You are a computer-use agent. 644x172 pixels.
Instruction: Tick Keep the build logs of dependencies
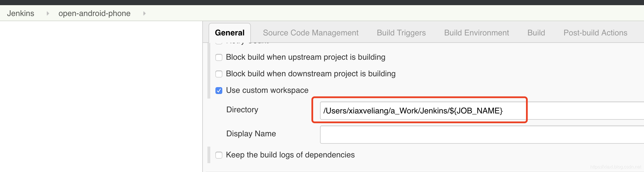pyautogui.click(x=219, y=155)
